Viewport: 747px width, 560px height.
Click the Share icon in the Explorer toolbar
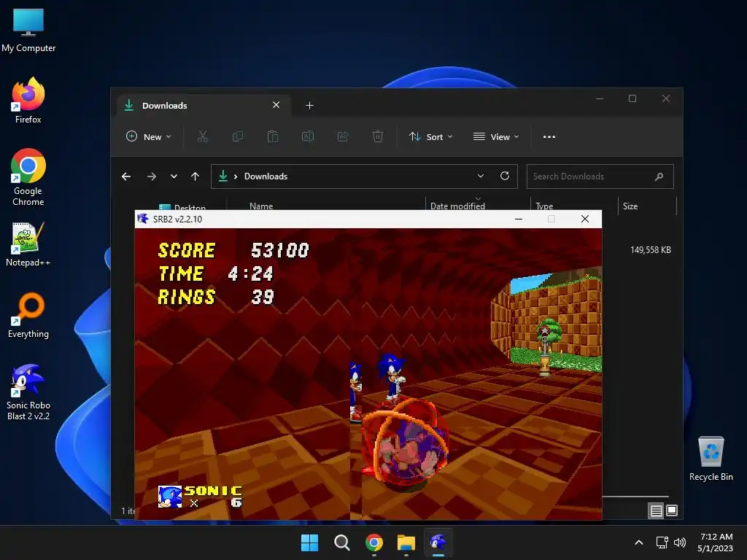(x=343, y=136)
